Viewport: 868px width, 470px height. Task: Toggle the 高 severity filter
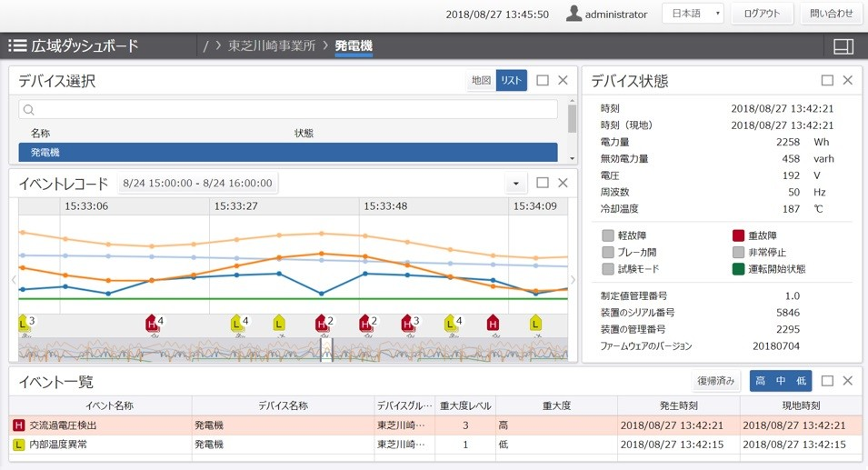coord(760,382)
